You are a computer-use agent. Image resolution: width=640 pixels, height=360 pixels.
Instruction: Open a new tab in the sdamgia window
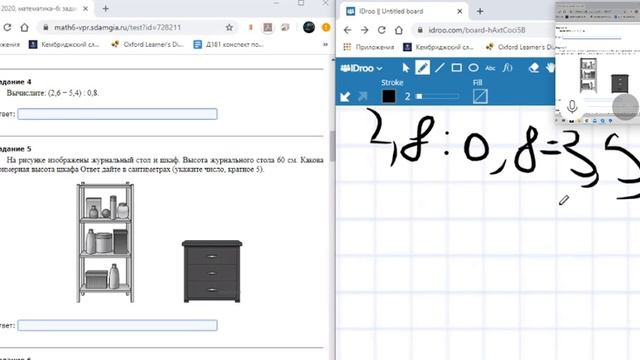pos(105,9)
